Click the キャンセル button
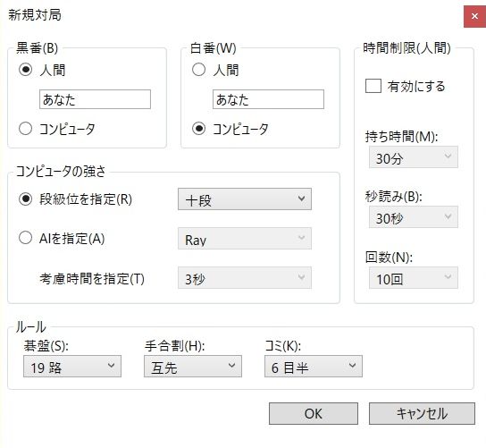The image size is (486, 448). pos(422,413)
